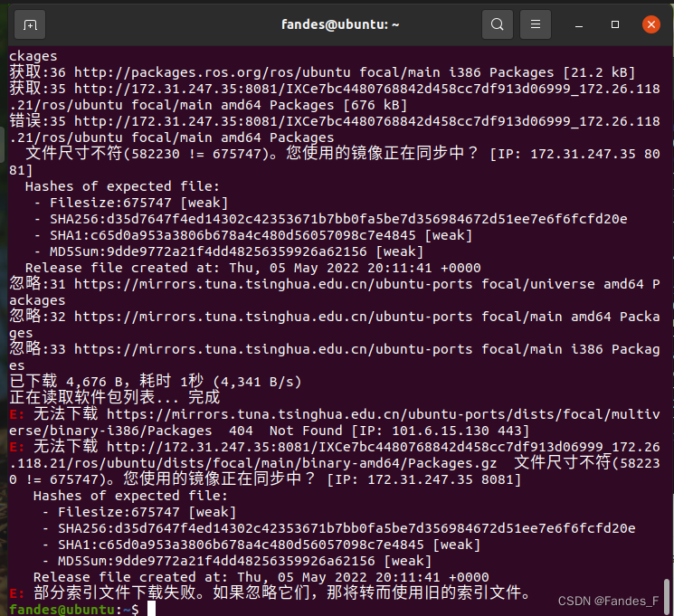Image resolution: width=674 pixels, height=616 pixels.
Task: Click the first SHA1 hash line
Action: (x=252, y=235)
